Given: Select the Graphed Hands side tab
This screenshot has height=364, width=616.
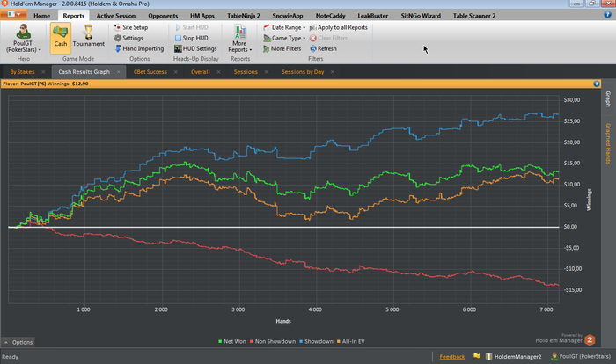Looking at the screenshot, I should [608, 143].
